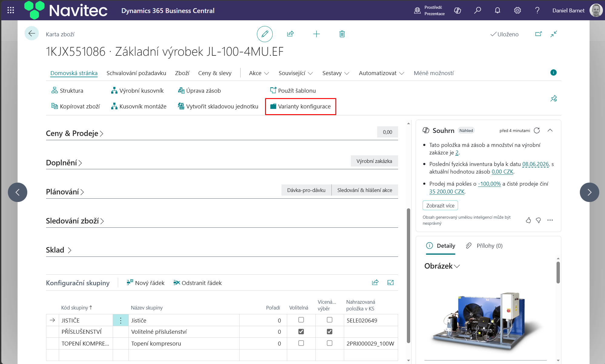Screen dimensions: 605x364
Task: Click Nový řádek in Konfigurační skupiny
Action: (x=145, y=283)
